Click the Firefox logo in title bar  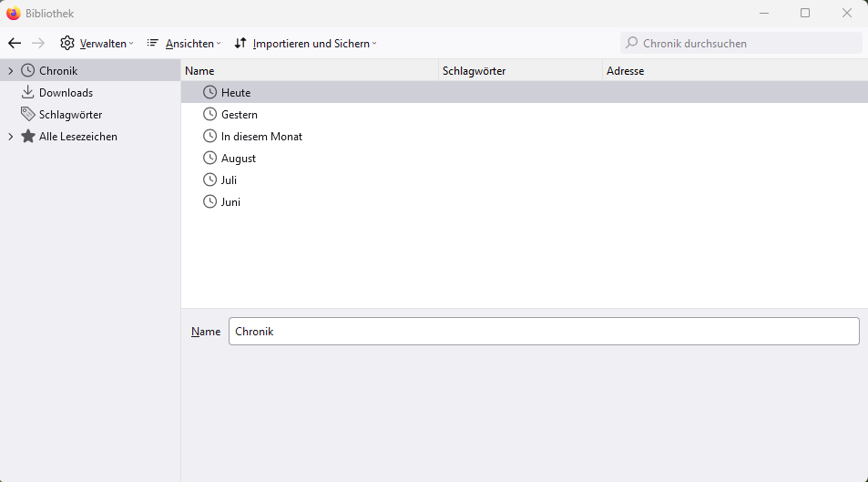[14, 13]
